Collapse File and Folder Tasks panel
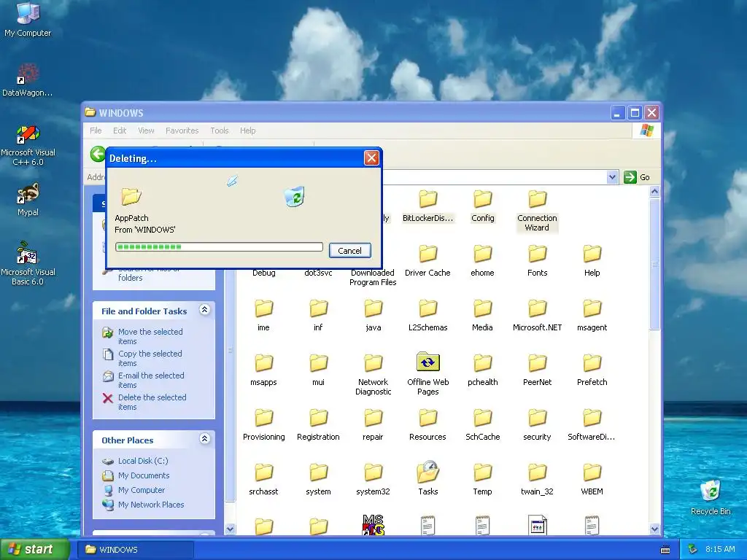Screen dimensions: 747x560 [x=204, y=310]
